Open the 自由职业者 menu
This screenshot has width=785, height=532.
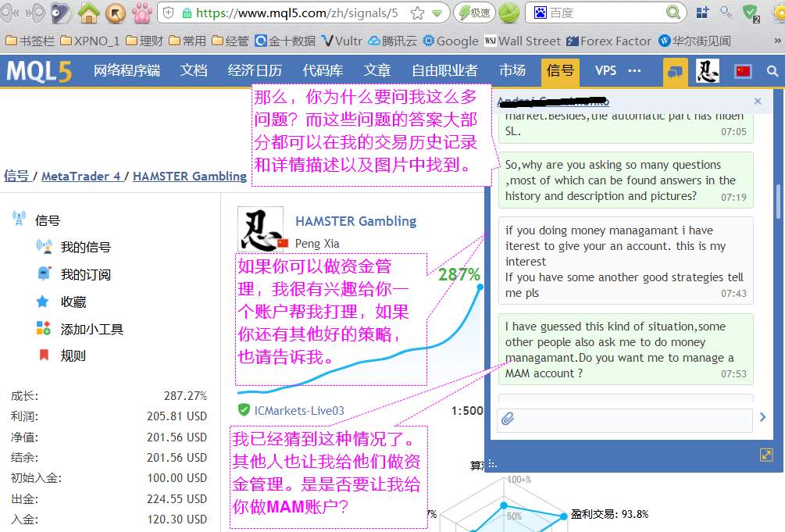point(444,70)
